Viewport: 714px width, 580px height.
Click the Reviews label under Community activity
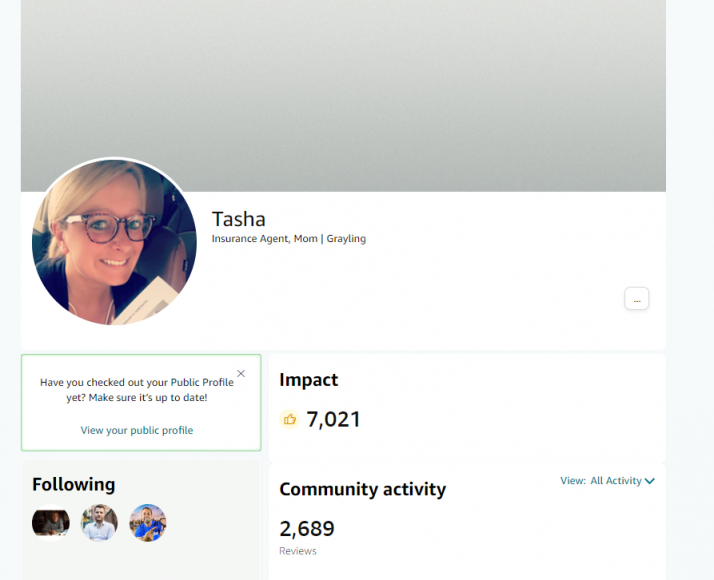(298, 551)
